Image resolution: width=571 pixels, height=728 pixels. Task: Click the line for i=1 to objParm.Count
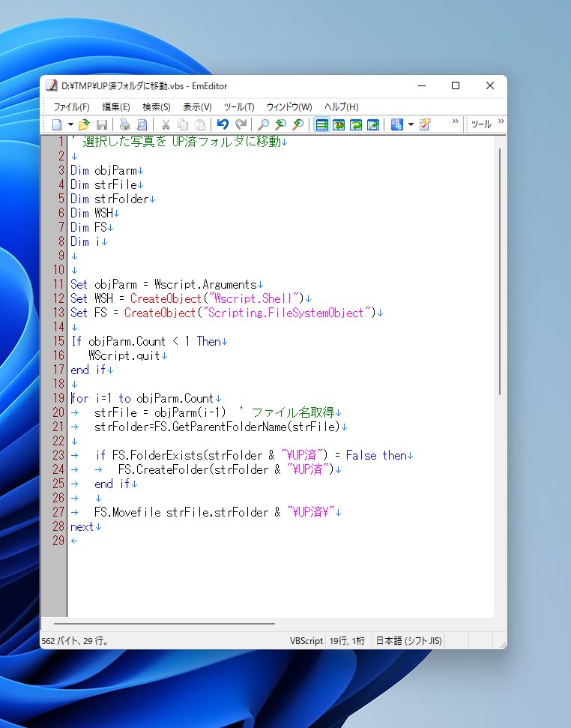pos(142,398)
